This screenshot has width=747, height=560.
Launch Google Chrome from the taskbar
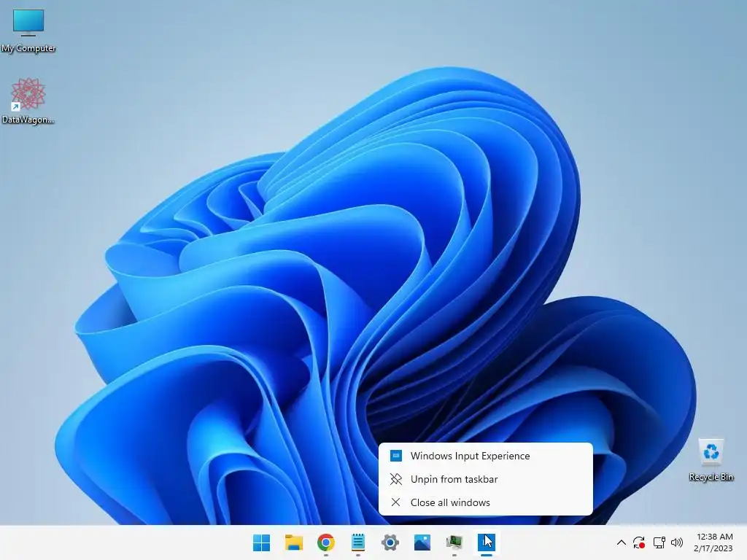pyautogui.click(x=326, y=542)
